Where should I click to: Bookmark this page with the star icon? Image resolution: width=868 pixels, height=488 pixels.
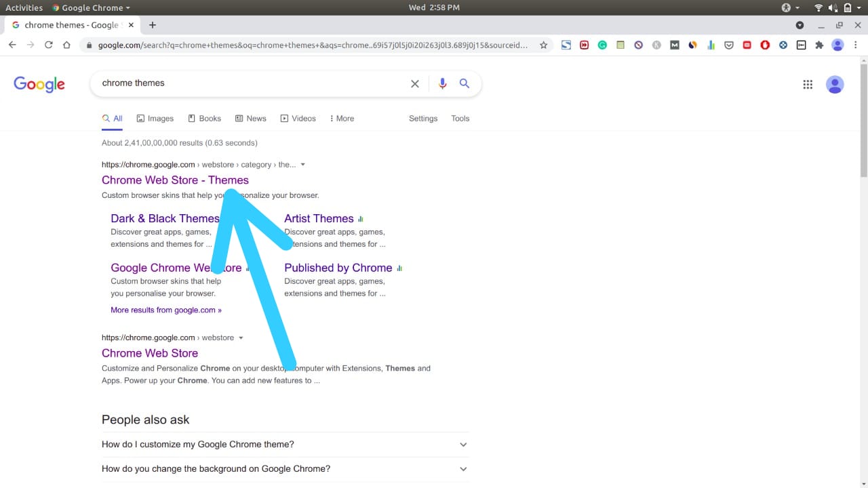click(543, 45)
